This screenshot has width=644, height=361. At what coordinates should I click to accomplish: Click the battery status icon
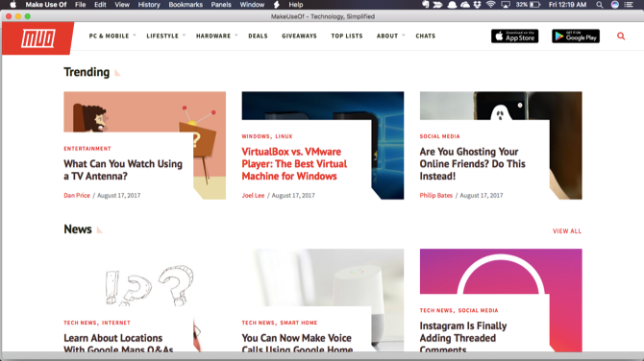(534, 5)
